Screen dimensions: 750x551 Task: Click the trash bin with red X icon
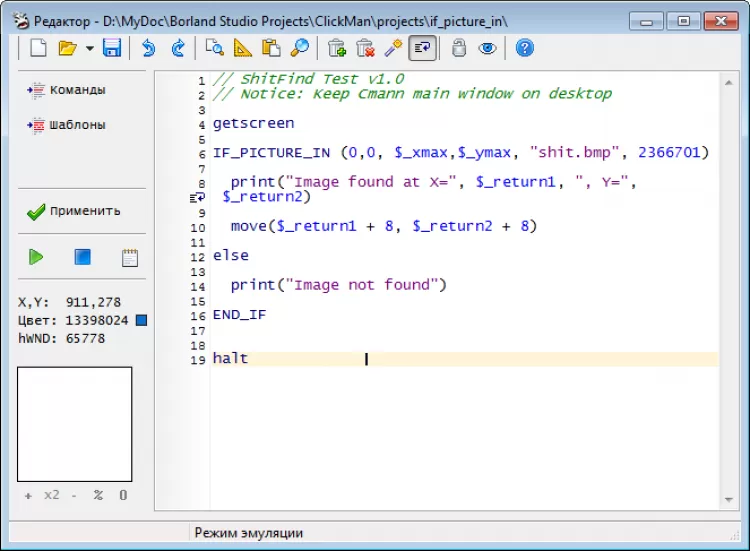365,48
